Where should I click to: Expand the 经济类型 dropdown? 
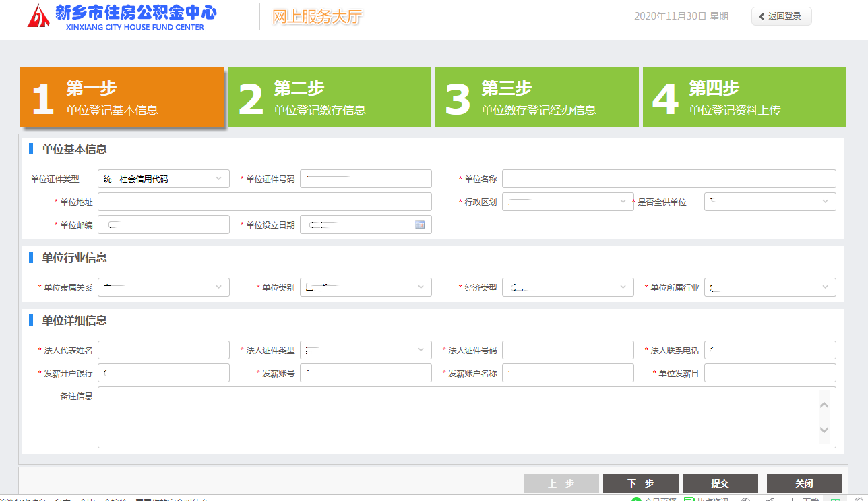click(568, 287)
